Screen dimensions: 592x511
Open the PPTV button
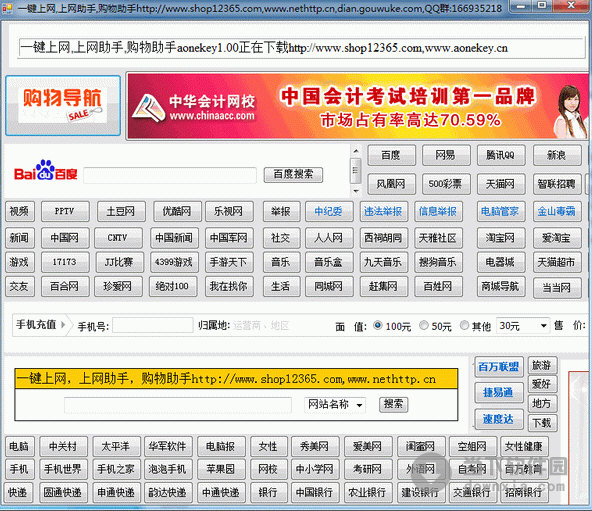[x=65, y=211]
